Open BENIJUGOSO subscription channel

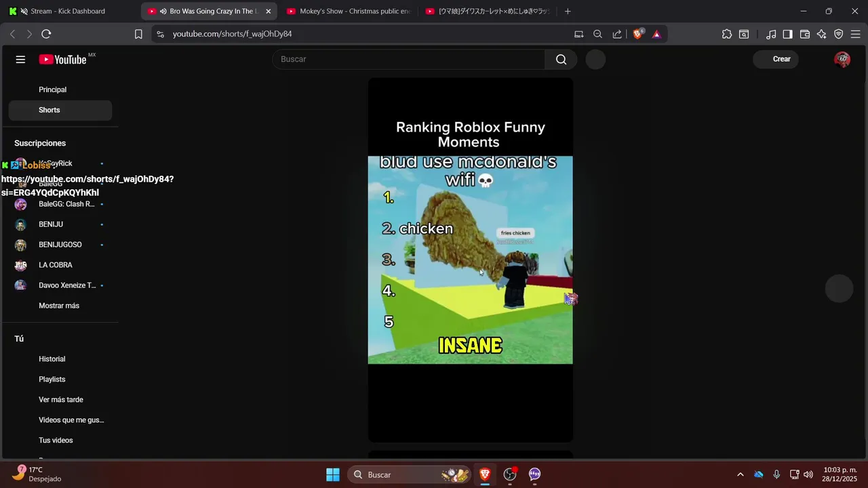point(60,245)
